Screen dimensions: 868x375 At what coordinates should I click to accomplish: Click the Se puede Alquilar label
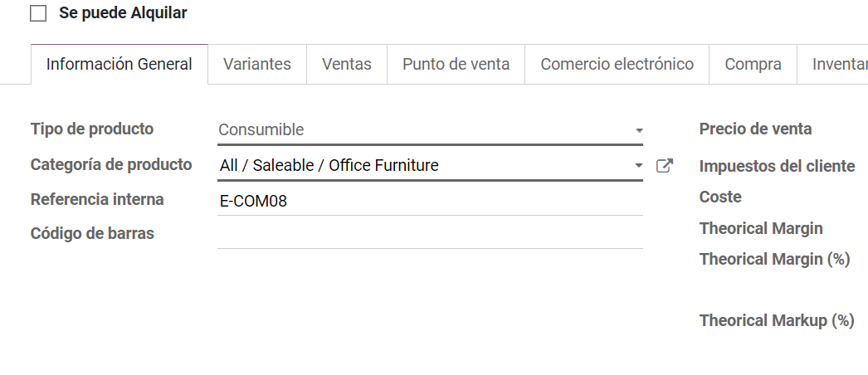pyautogui.click(x=123, y=13)
